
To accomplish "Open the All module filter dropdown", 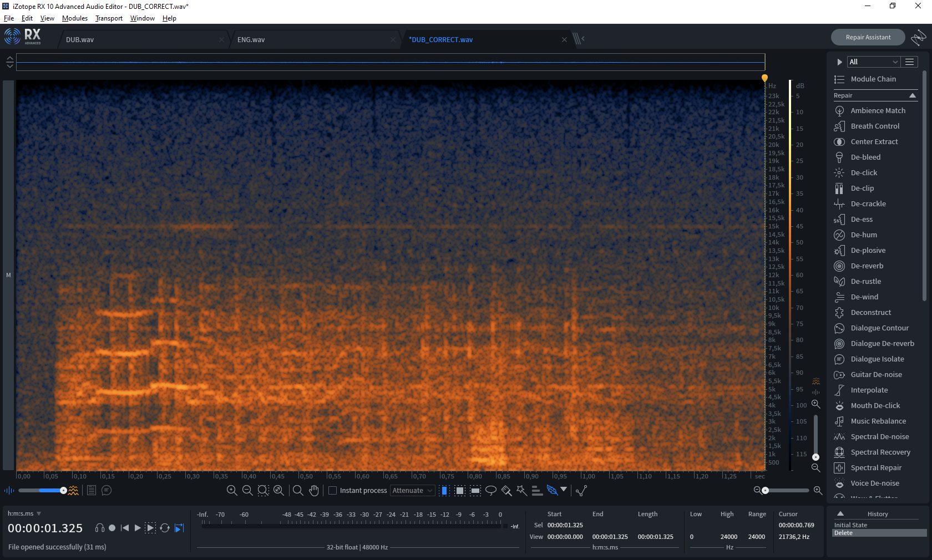I will click(873, 62).
